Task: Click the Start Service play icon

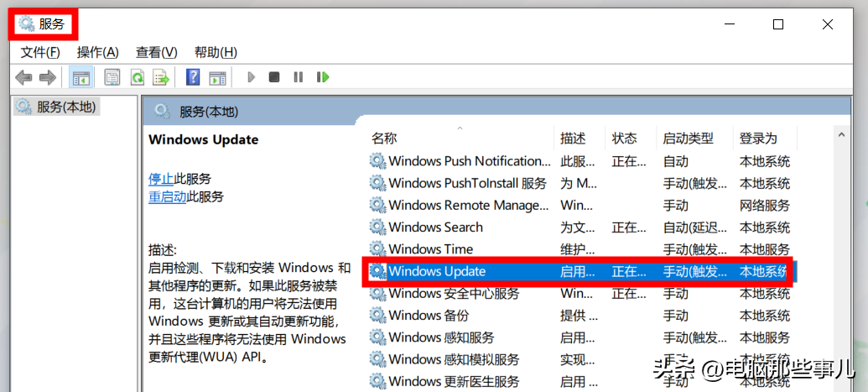Action: (252, 77)
